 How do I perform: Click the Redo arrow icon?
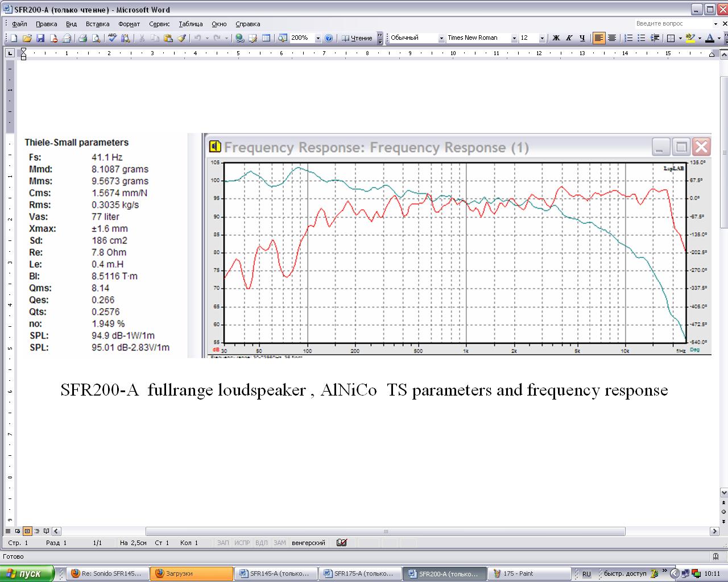(218, 38)
